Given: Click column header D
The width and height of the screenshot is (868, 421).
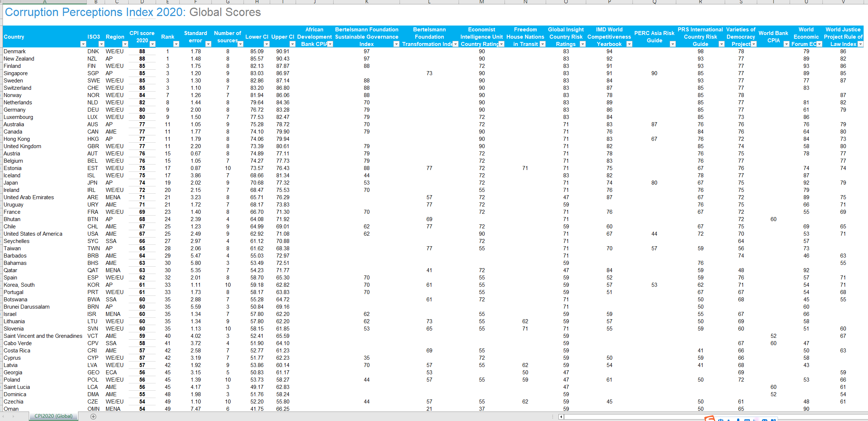Looking at the screenshot, I should click(142, 2).
